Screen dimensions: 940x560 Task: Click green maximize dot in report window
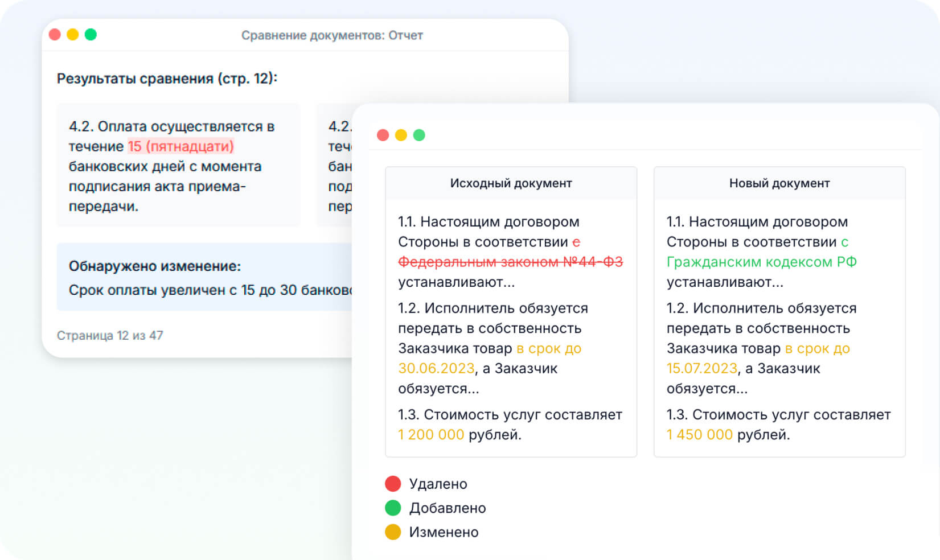(91, 35)
